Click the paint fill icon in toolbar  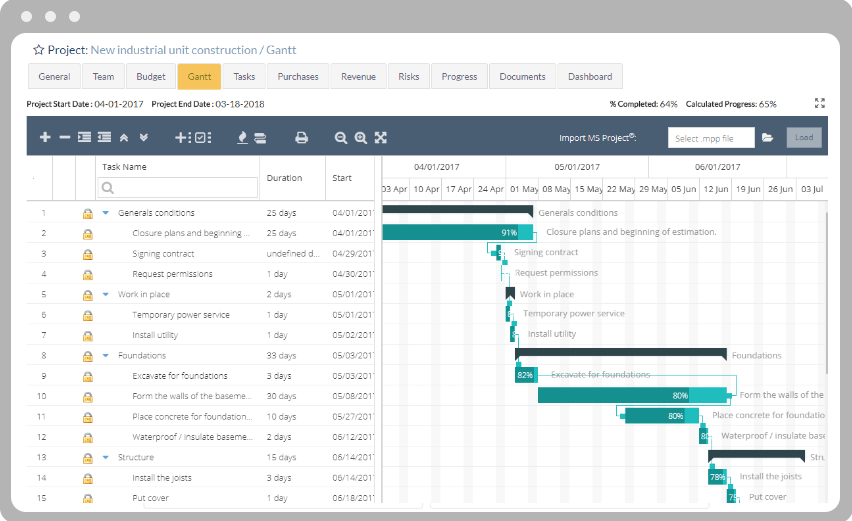(x=241, y=138)
